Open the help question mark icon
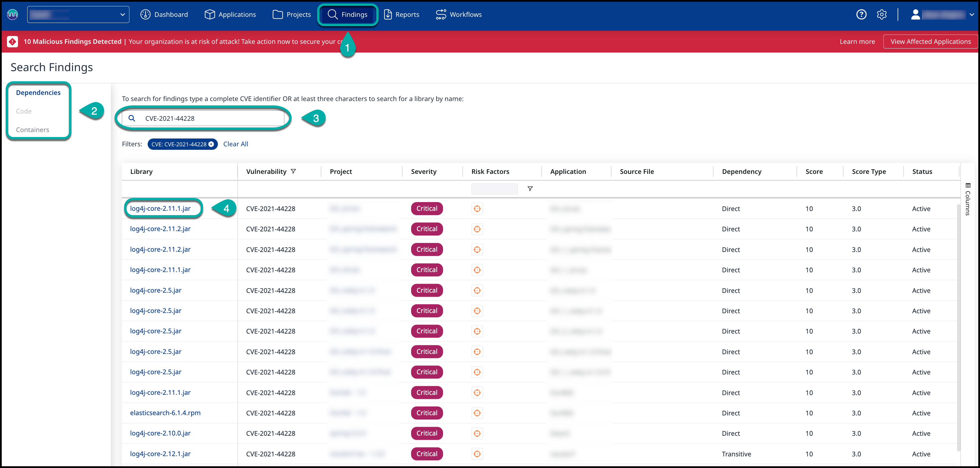 [x=861, y=15]
